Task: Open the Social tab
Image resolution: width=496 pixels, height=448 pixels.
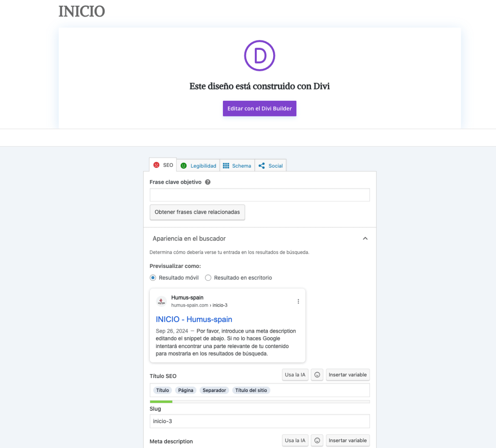Action: pos(271,166)
